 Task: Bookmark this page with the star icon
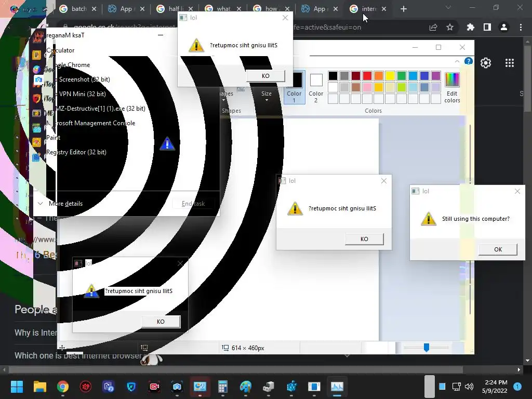(x=450, y=27)
